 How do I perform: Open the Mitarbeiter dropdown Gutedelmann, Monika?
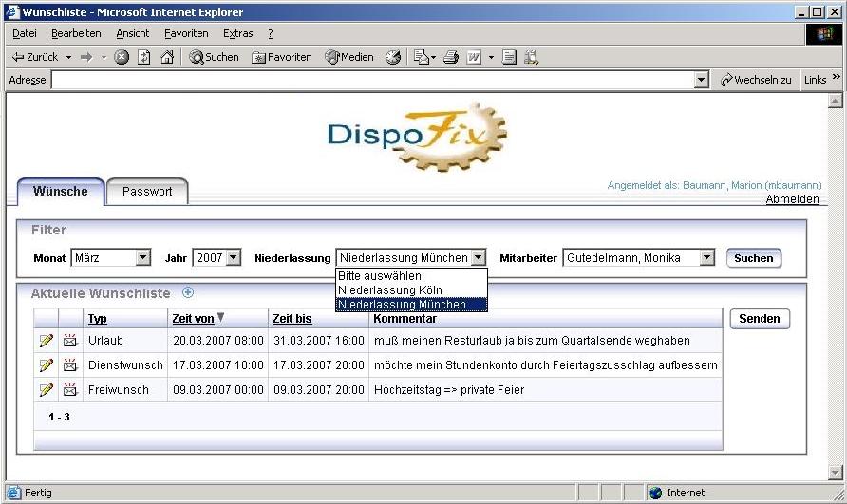638,257
